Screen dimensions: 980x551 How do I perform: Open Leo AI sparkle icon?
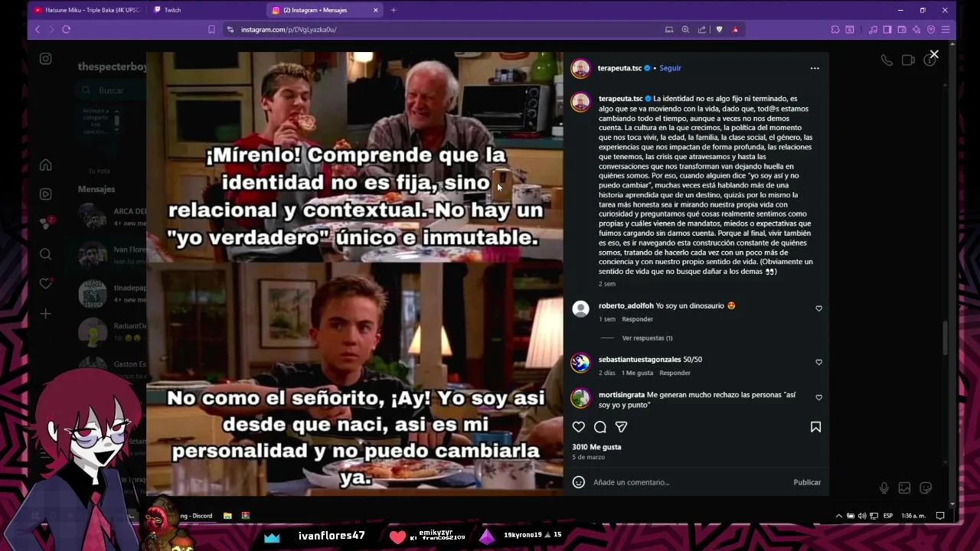coord(916,29)
